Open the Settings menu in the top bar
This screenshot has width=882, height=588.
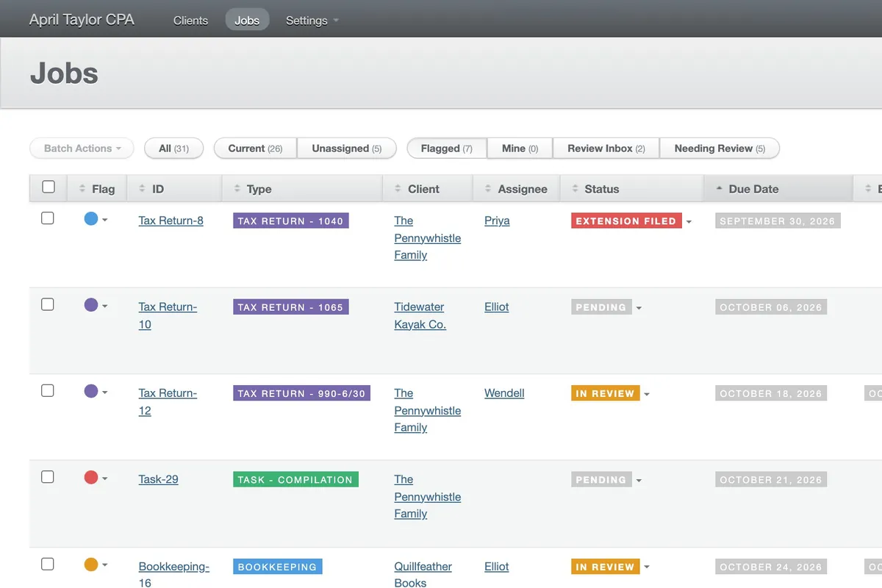pos(312,21)
